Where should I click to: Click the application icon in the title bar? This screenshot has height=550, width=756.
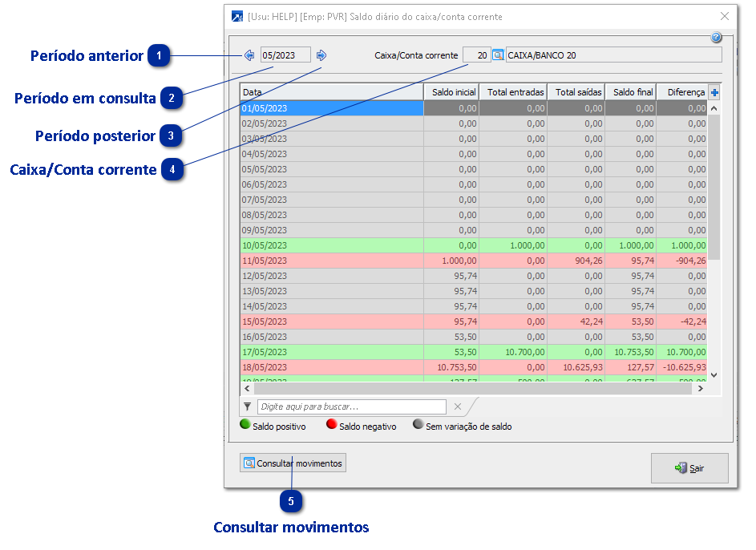[x=237, y=16]
